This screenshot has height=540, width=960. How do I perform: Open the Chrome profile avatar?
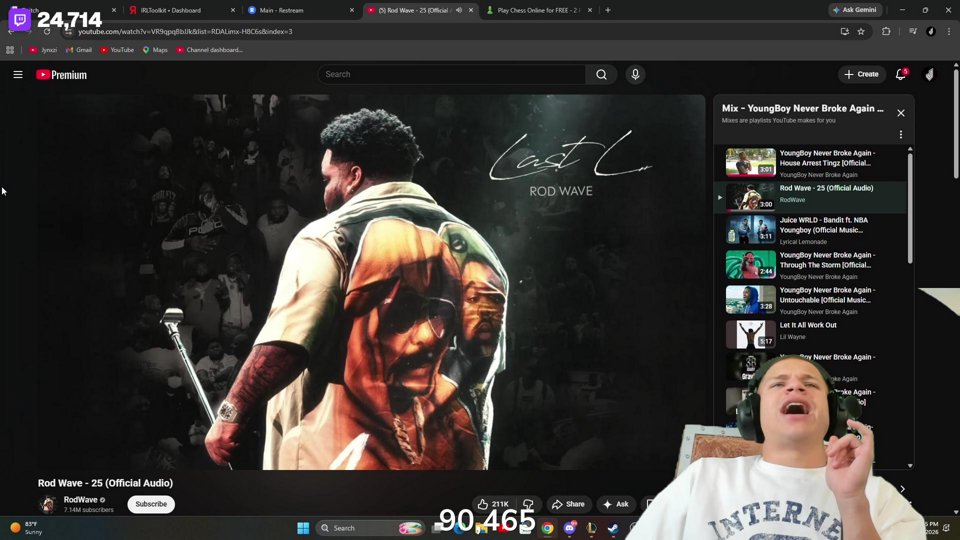click(x=931, y=32)
